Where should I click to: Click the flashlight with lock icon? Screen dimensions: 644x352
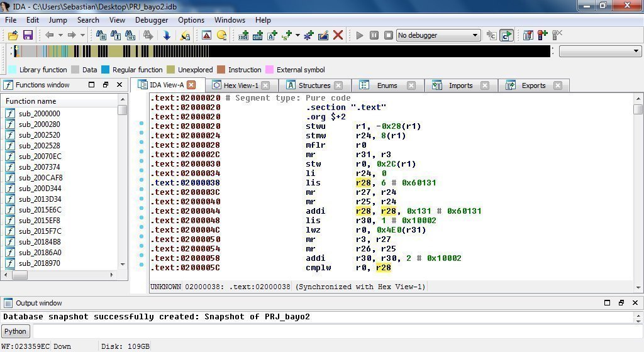(x=185, y=35)
